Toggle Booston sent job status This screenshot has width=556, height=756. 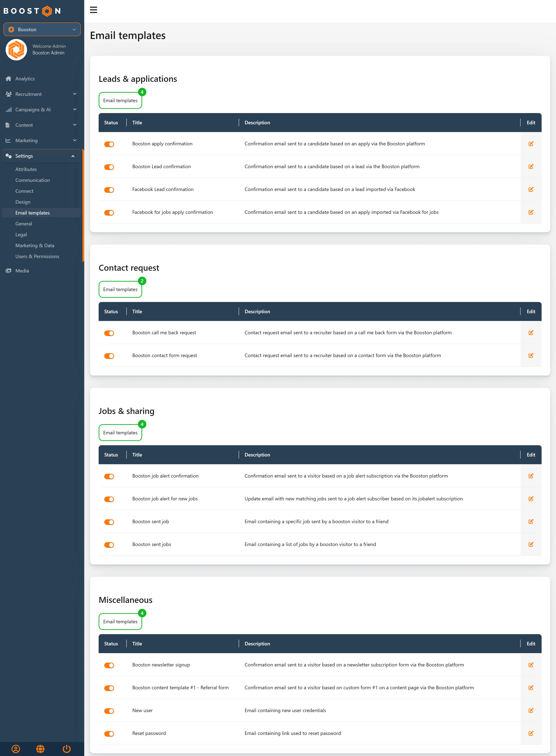[109, 522]
